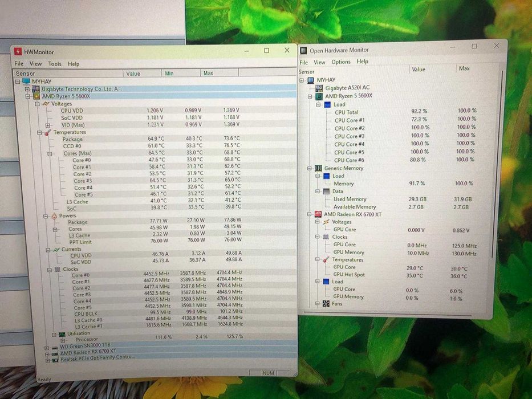The height and width of the screenshot is (399, 532).
Task: Expand the Gigabyte Technology motherboard node in HWMonitor
Action: (27, 89)
